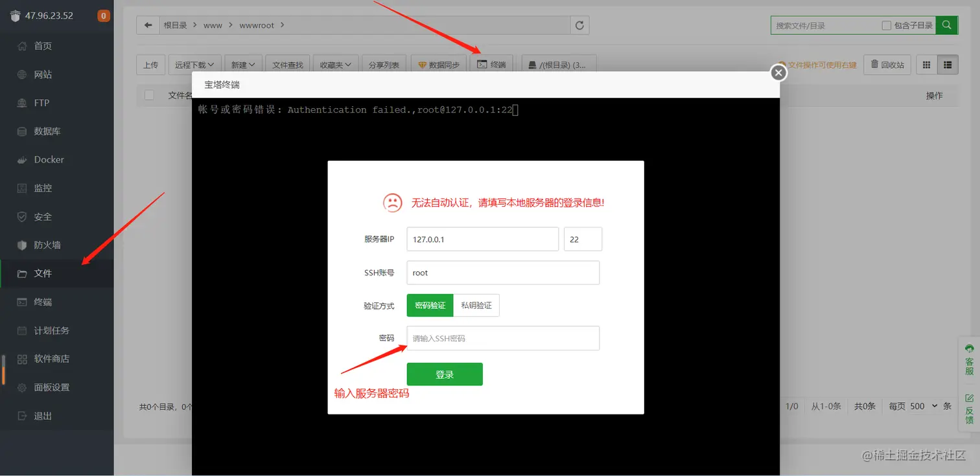Click the server IP 47.96.23.52
980x476 pixels.
[x=49, y=16]
